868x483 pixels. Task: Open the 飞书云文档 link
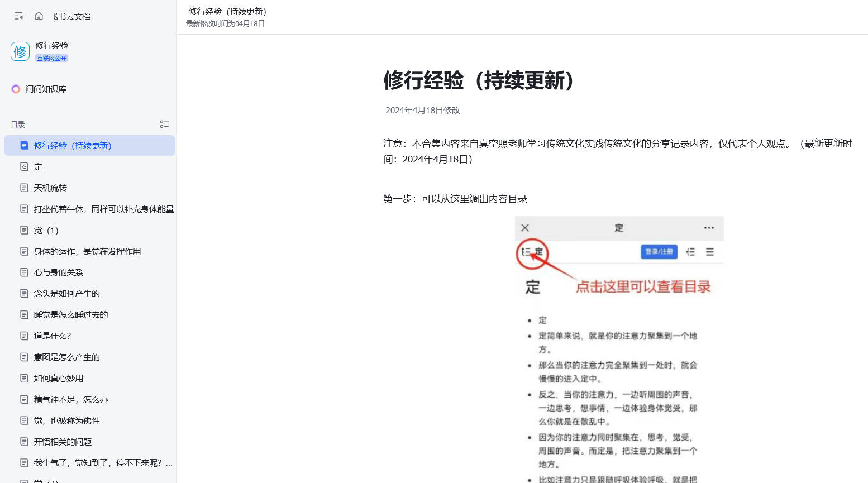tap(70, 16)
